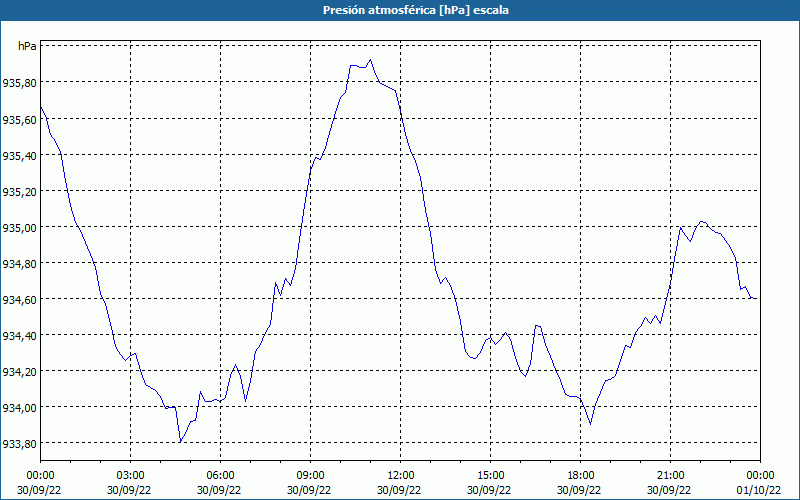This screenshot has width=800, height=500.
Task: Click the 21:00 time axis label
Action: [670, 476]
